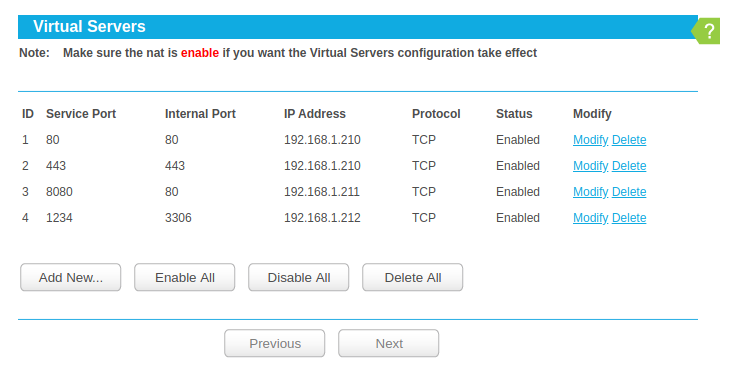Disable all virtual server entries

coord(298,277)
